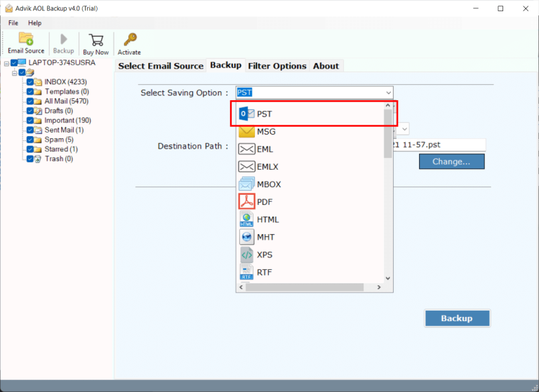
Task: Uncheck the Drafts (0) checkbox
Action: pyautogui.click(x=30, y=111)
